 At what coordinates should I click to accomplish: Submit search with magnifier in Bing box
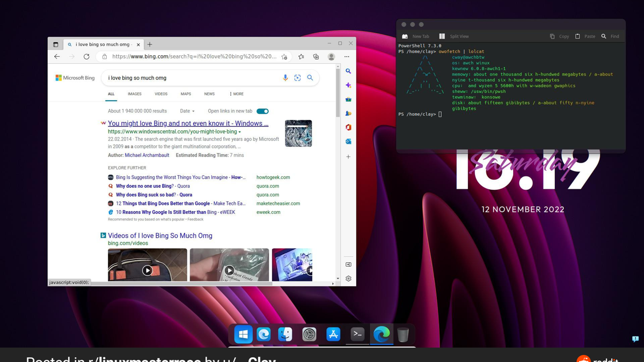(x=310, y=78)
